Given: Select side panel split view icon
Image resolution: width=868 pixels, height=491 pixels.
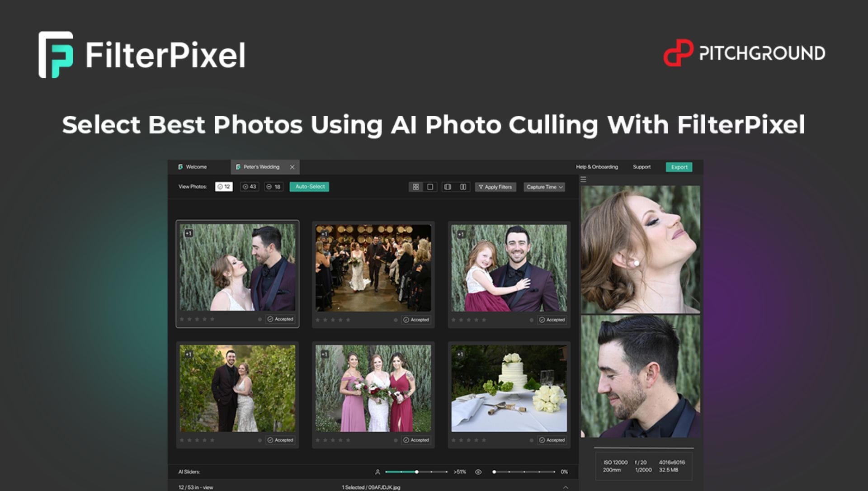Looking at the screenshot, I should (x=448, y=187).
